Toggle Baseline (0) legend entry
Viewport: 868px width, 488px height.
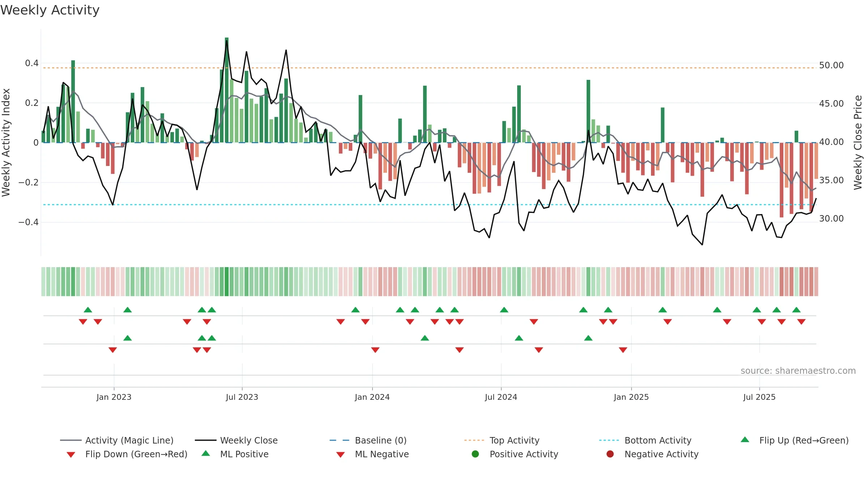pyautogui.click(x=368, y=440)
